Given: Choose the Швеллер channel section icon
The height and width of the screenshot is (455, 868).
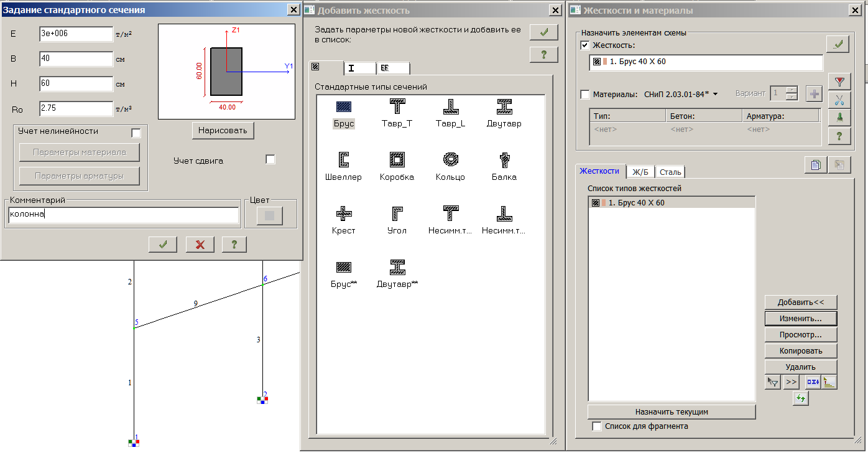Looking at the screenshot, I should coord(343,160).
